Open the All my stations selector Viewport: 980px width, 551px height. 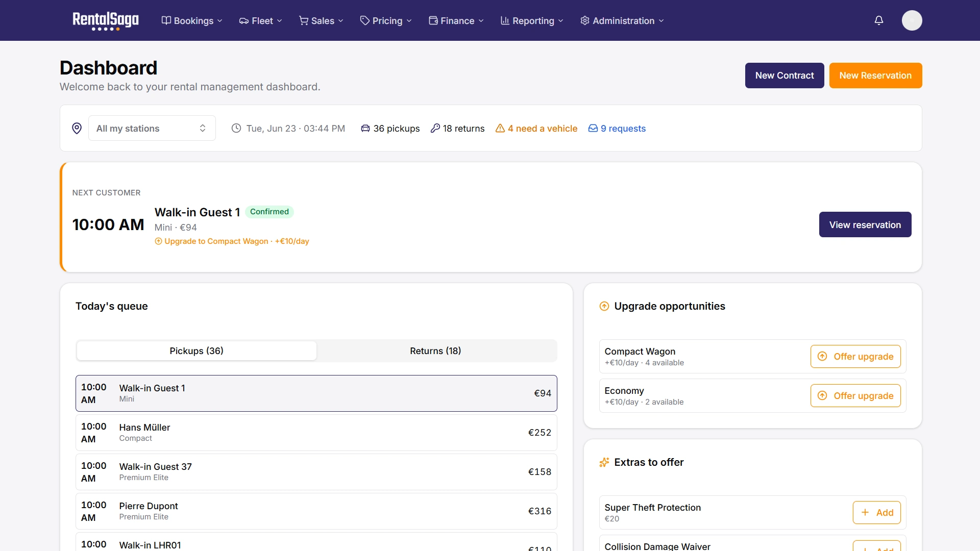coord(152,128)
